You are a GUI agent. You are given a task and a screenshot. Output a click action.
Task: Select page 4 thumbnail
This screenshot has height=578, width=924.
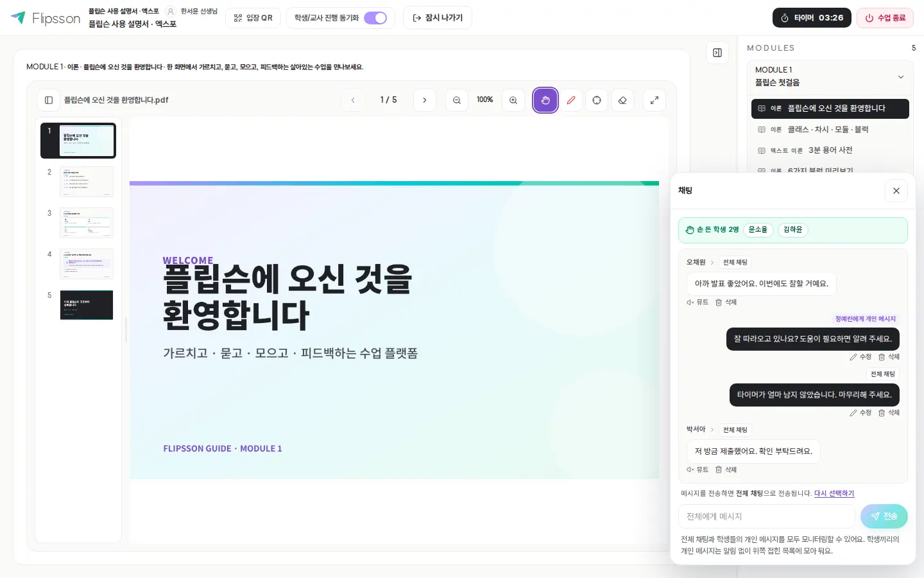78,264
